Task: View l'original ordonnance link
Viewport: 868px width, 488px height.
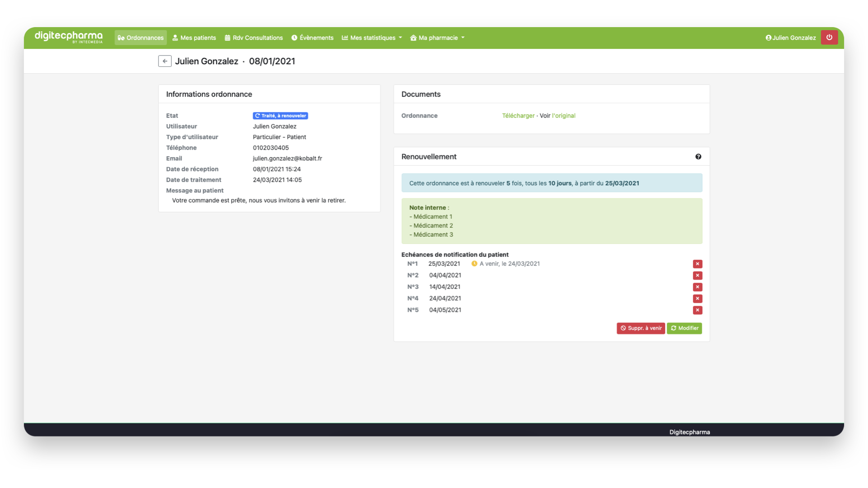Action: pos(563,116)
